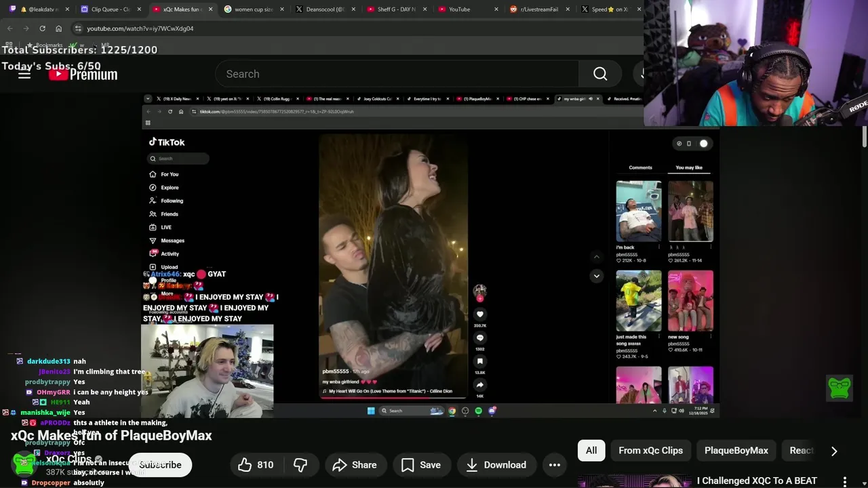Screen dimensions: 868x488
Task: Click Spotify icon in the video's taskbar
Action: (479, 411)
